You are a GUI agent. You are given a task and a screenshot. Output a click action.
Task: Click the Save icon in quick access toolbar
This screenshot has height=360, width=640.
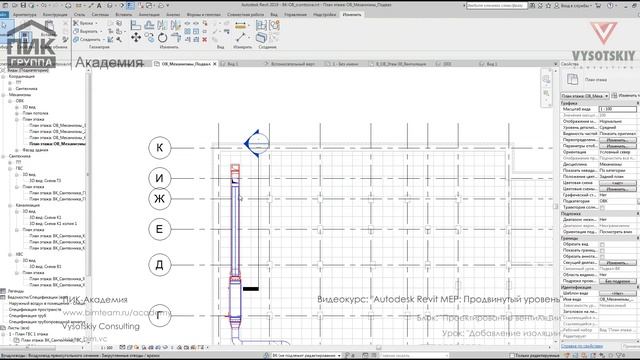23,5
